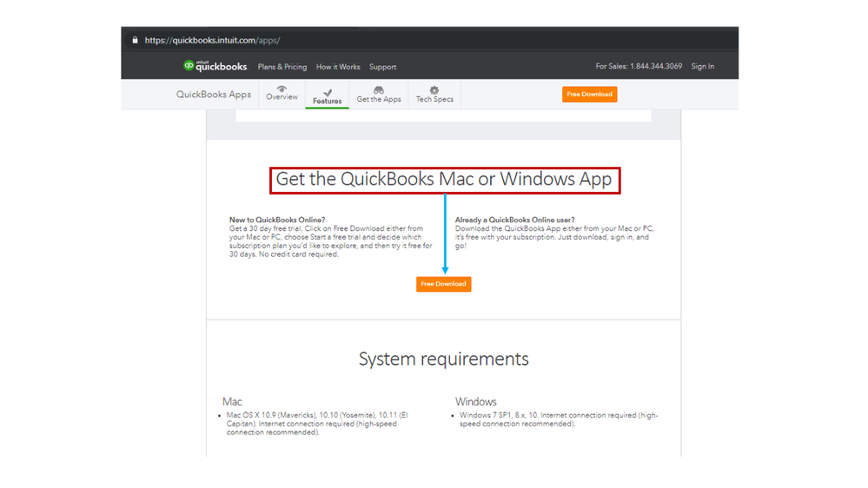Click Free Download button in top navigation bar
This screenshot has height=488, width=868.
pyautogui.click(x=590, y=94)
